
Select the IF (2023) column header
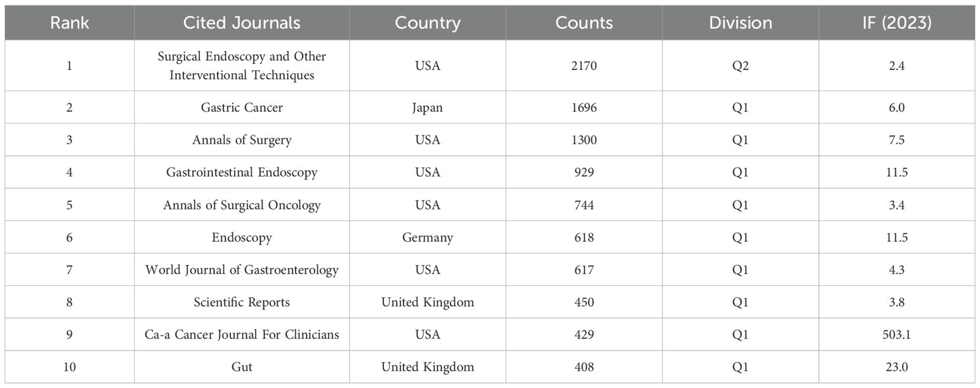[x=896, y=23]
